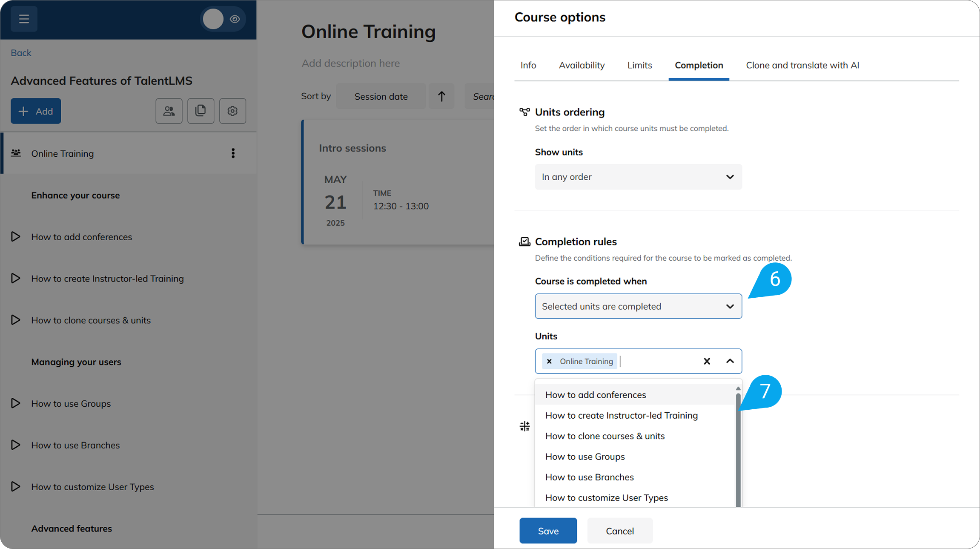980x549 pixels.
Task: Click Online Training page title
Action: pos(369,32)
